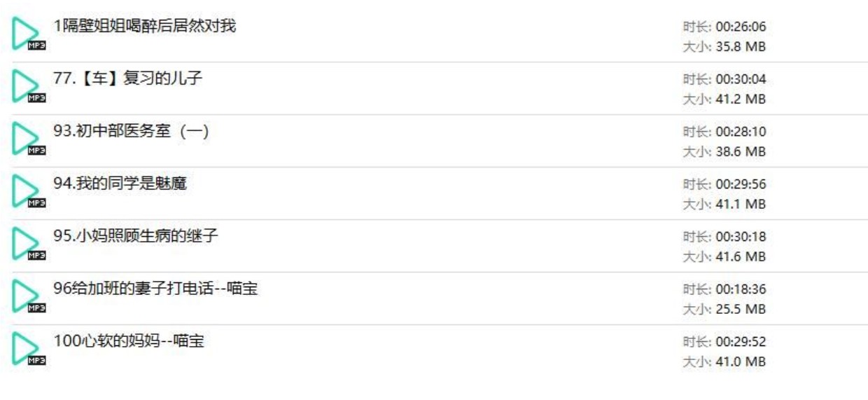Click the play icon beside track 93
Screen dimensions: 868x400
pos(28,139)
